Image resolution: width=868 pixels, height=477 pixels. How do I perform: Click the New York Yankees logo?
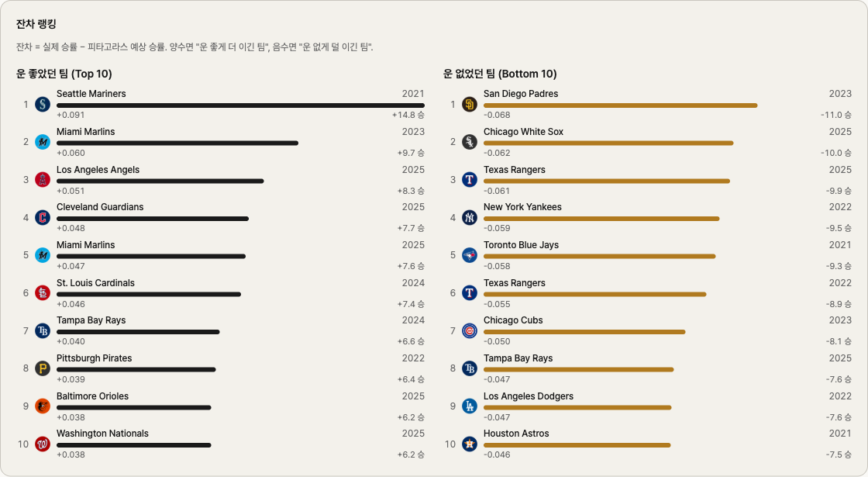click(469, 218)
